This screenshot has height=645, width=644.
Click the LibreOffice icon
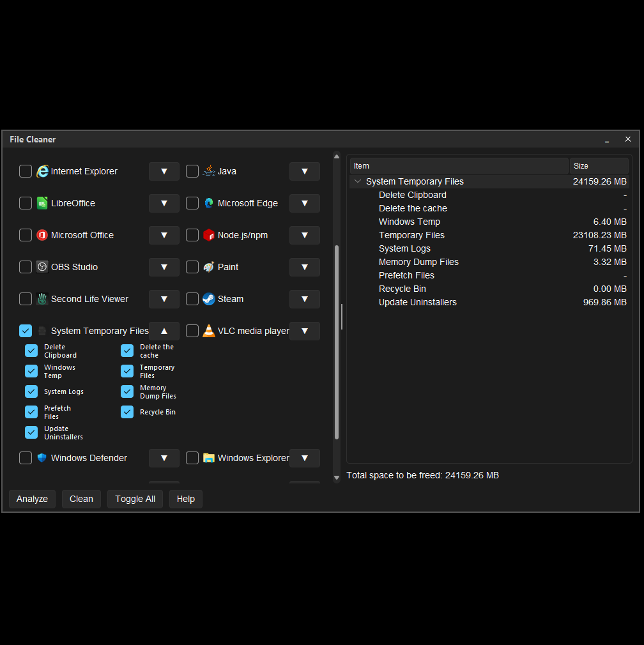tap(42, 203)
